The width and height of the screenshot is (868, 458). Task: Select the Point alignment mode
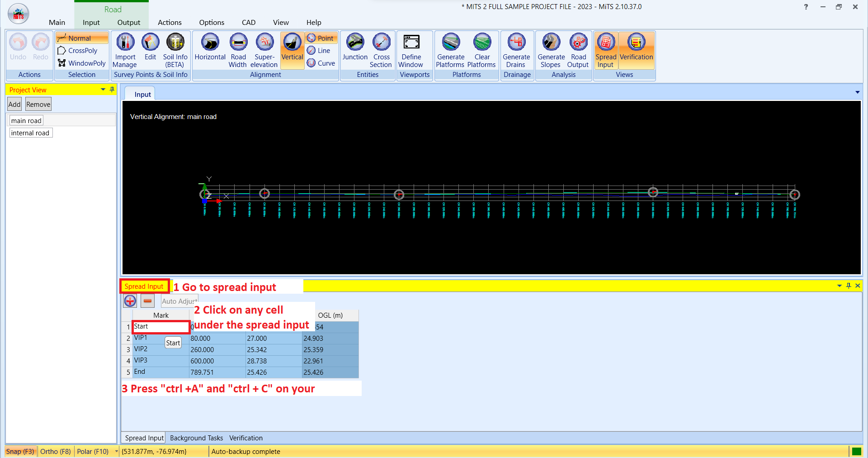321,38
